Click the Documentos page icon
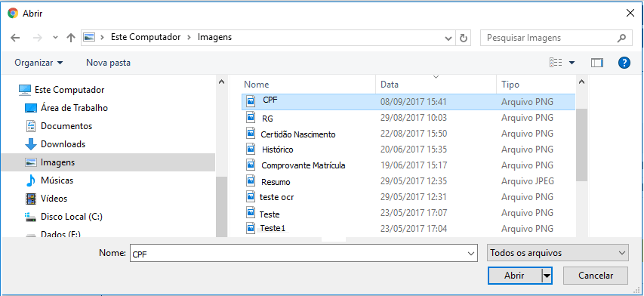644x296 pixels. click(x=31, y=126)
